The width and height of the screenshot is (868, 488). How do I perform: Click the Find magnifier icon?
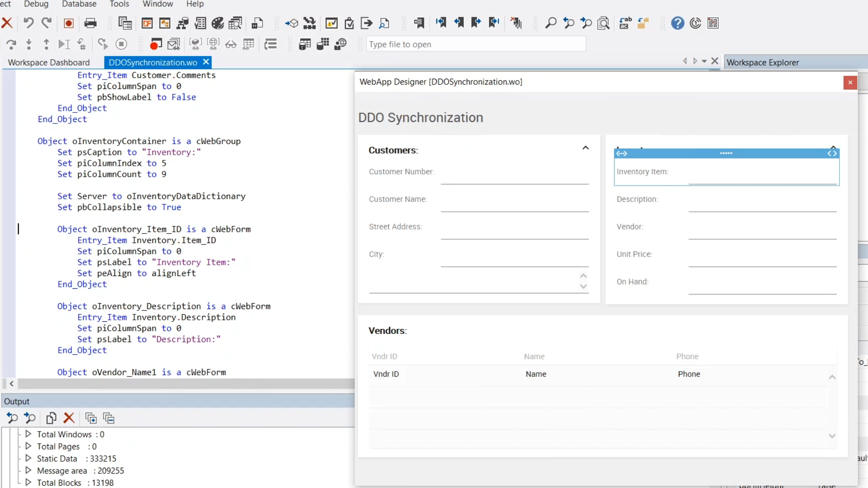[x=551, y=23]
